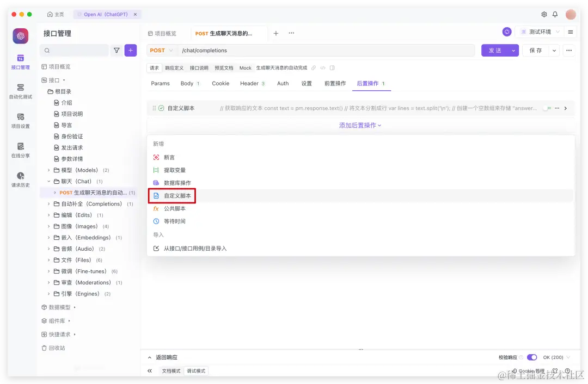Image resolution: width=588 pixels, height=384 pixels.
Task: Click the notification bell in the top bar
Action: [555, 14]
